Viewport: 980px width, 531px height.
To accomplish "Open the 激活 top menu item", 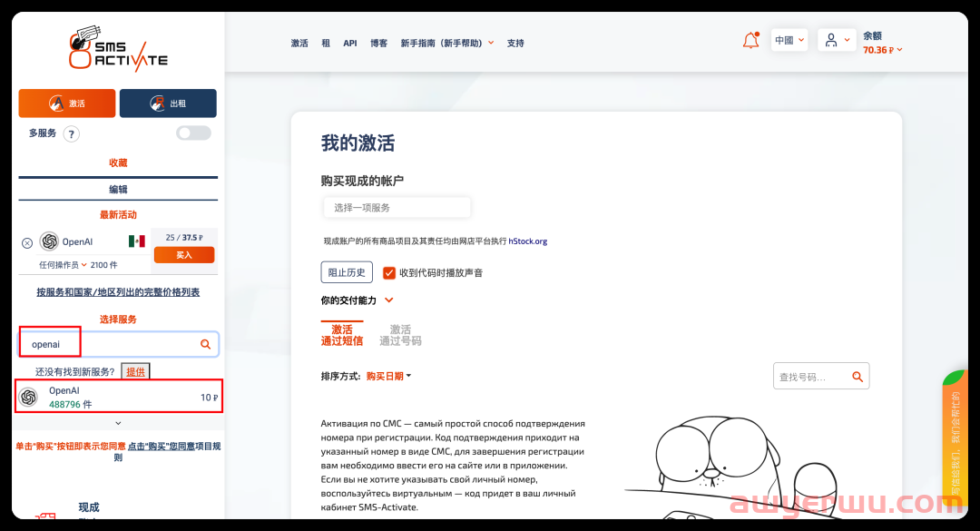I will (299, 44).
